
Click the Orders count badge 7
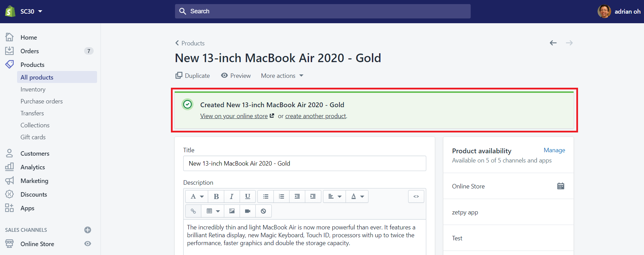(89, 51)
